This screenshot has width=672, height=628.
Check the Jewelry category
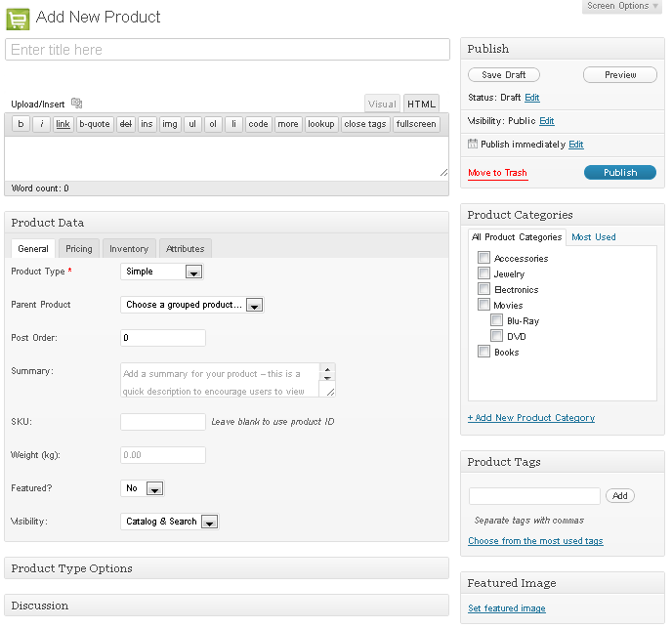(x=483, y=273)
